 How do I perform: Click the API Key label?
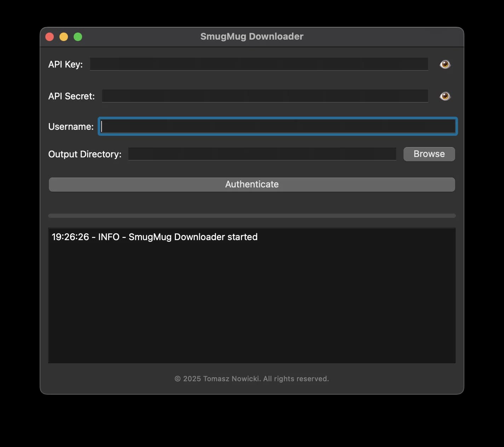[x=65, y=64]
